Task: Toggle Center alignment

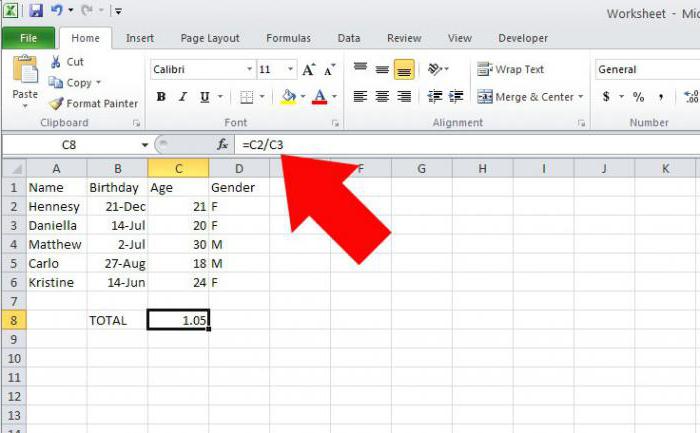Action: coord(382,97)
